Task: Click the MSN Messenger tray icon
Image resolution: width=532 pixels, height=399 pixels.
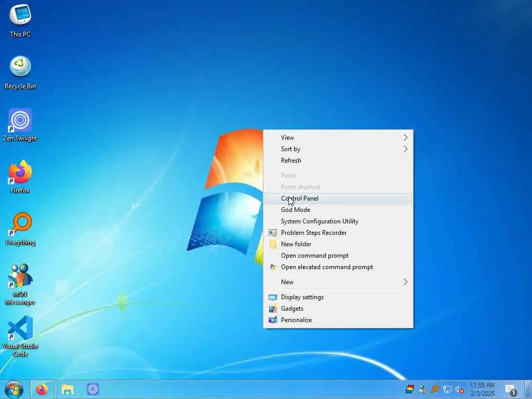Action: pyautogui.click(x=422, y=389)
